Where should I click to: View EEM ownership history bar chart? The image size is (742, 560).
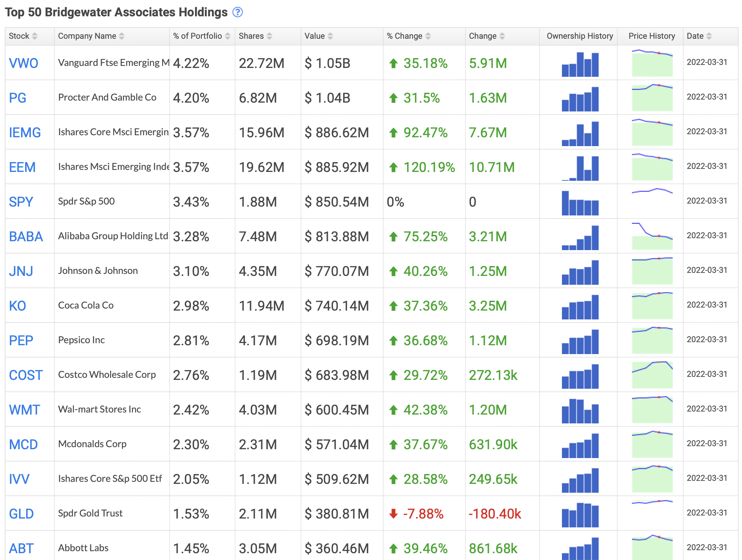[x=580, y=168]
